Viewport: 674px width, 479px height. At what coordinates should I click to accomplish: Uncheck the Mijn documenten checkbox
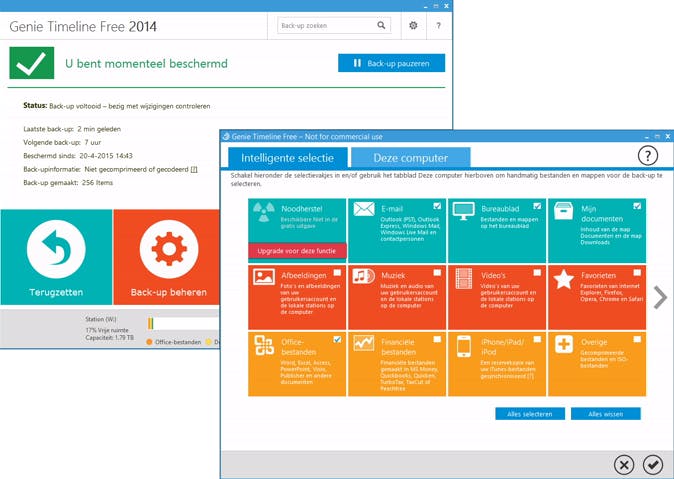coord(637,206)
